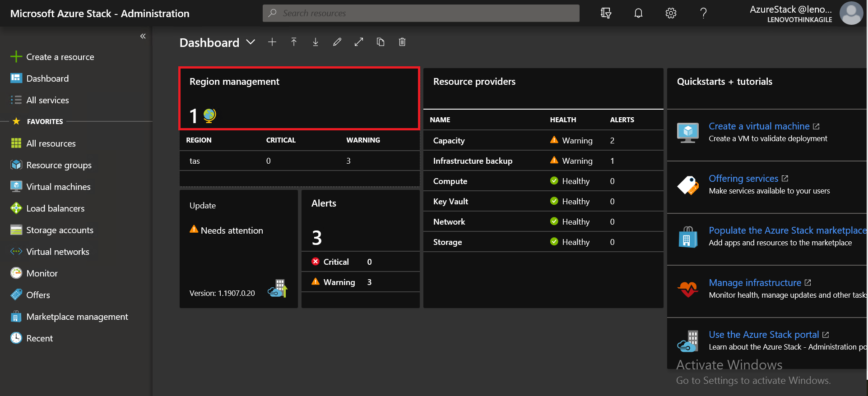Open the Key Vault provider row
Screen dimensions: 868x396
[x=543, y=201]
